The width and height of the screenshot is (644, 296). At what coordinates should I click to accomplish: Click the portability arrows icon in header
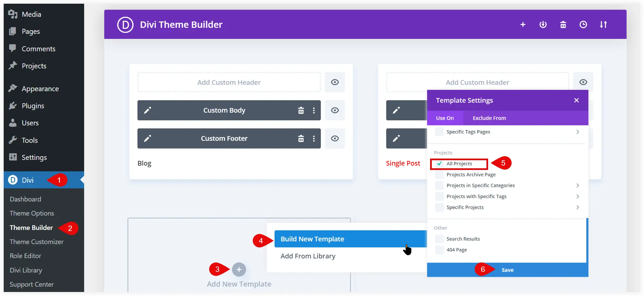pyautogui.click(x=603, y=24)
